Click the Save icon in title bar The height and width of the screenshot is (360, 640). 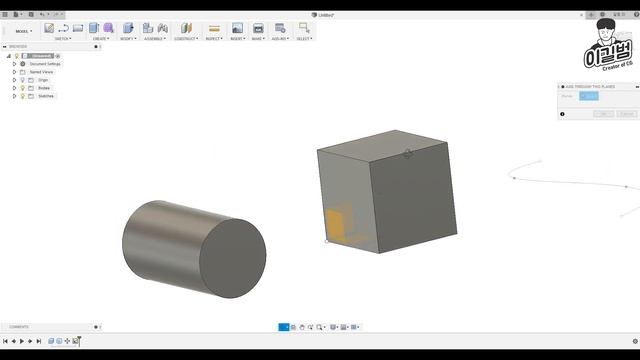31,14
